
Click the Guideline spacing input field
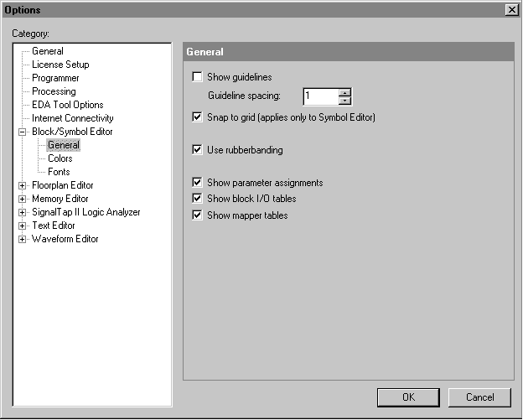tap(320, 96)
